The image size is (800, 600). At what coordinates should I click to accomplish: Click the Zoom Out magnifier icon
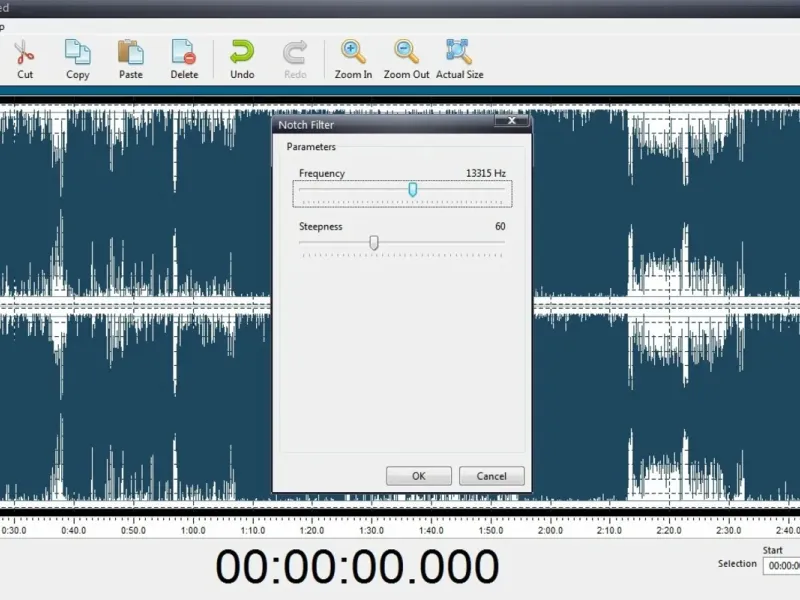point(406,51)
